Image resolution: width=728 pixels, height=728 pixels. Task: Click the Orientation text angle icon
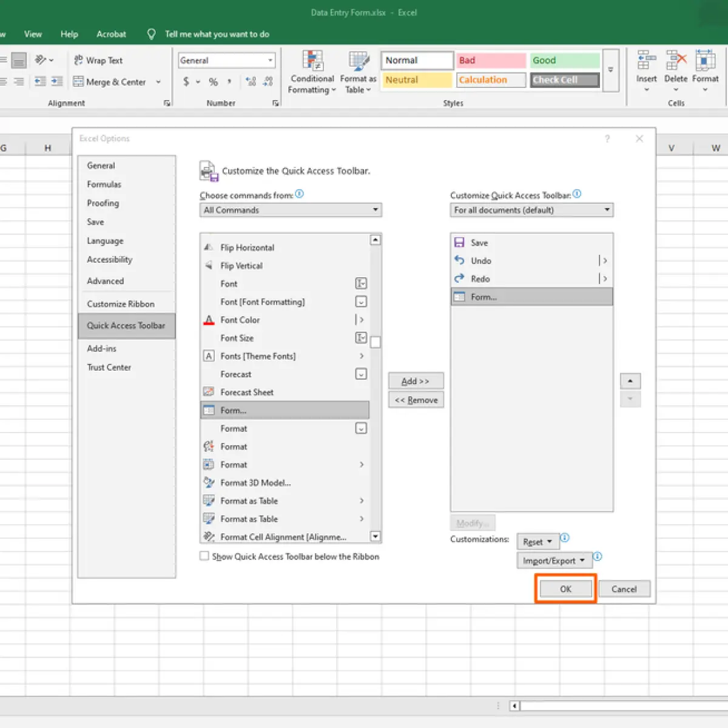pos(41,59)
